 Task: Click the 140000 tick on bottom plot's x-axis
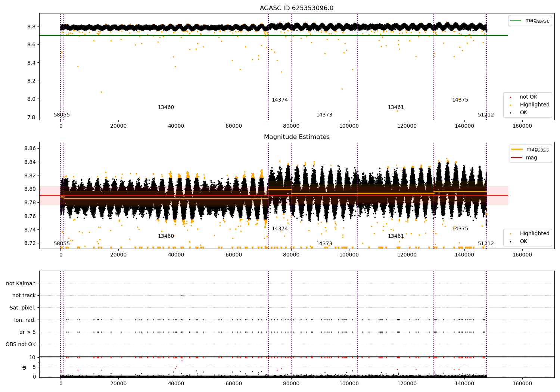tap(464, 384)
